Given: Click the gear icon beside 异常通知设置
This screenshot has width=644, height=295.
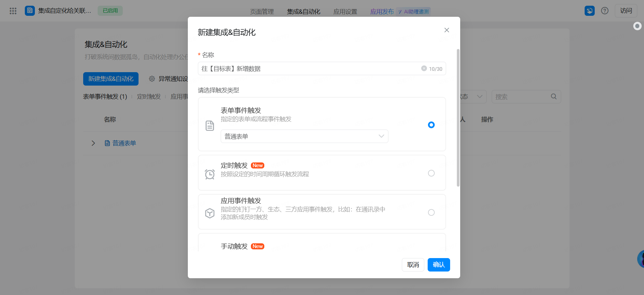Looking at the screenshot, I should [152, 79].
